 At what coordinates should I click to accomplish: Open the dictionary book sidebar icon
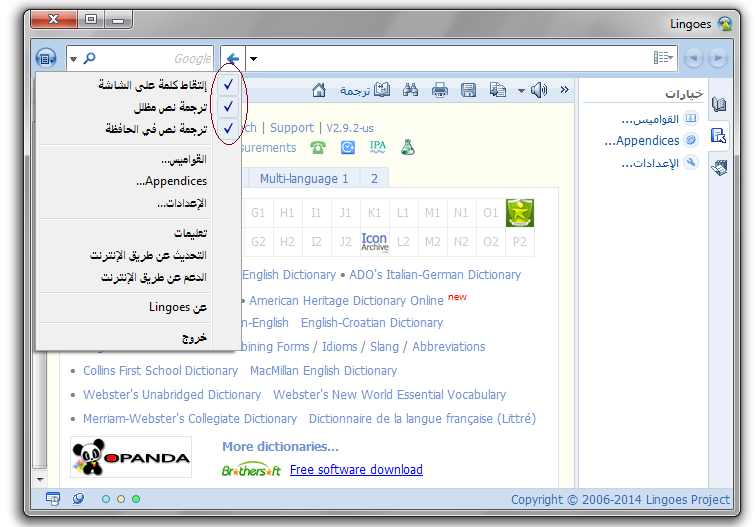pyautogui.click(x=719, y=105)
